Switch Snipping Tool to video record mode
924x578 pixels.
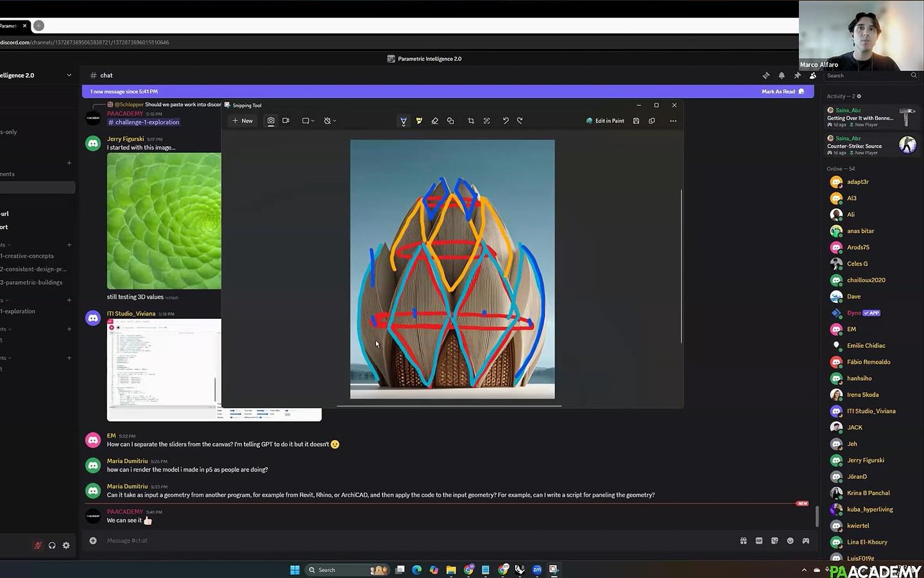point(286,121)
